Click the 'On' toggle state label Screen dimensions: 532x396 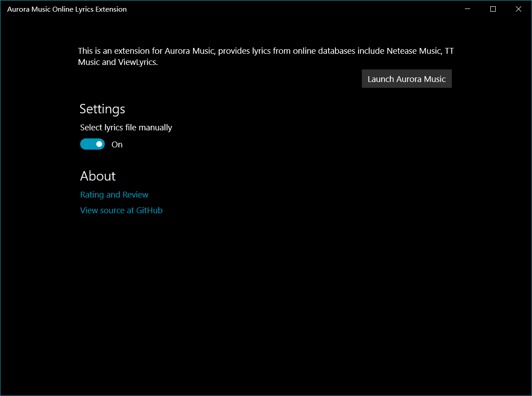tap(117, 145)
